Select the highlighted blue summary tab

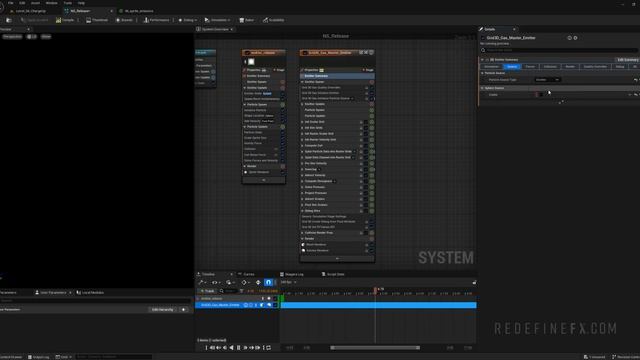(512, 67)
